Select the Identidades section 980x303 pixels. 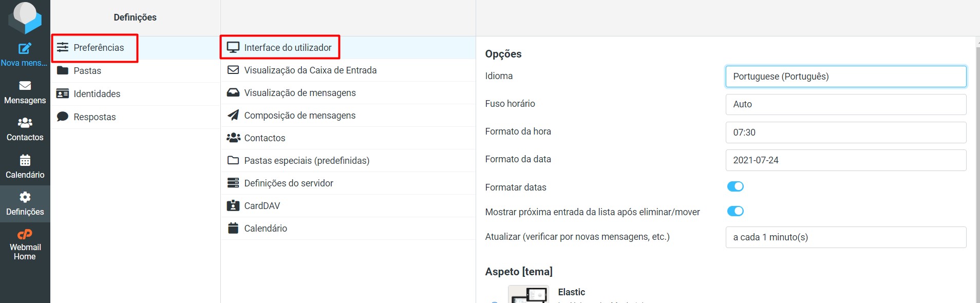(x=136, y=94)
